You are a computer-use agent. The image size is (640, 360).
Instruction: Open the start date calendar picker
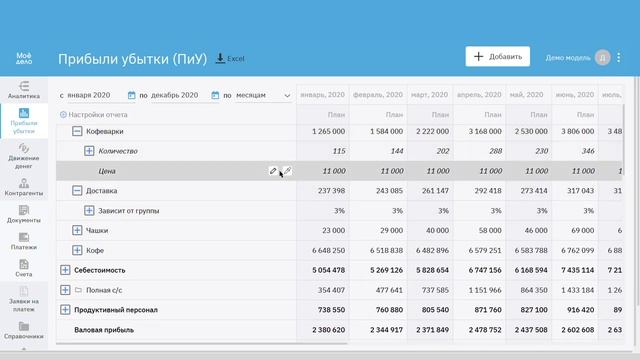131,95
